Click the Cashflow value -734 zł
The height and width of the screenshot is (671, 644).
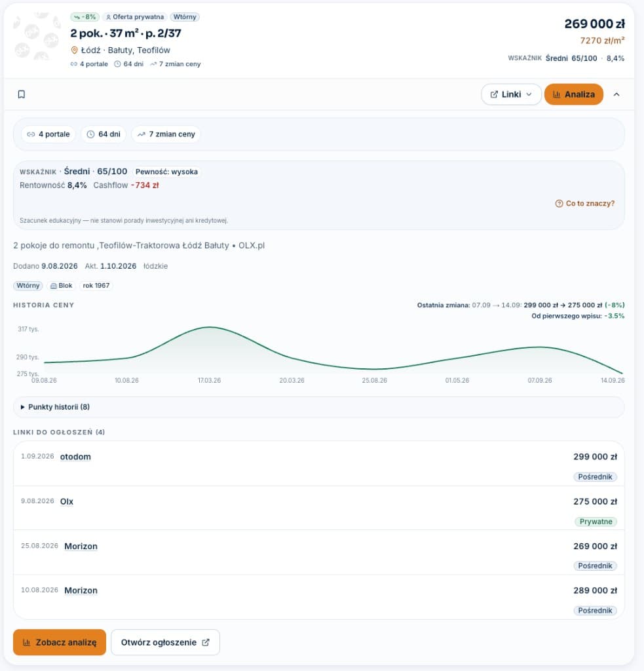tap(145, 185)
